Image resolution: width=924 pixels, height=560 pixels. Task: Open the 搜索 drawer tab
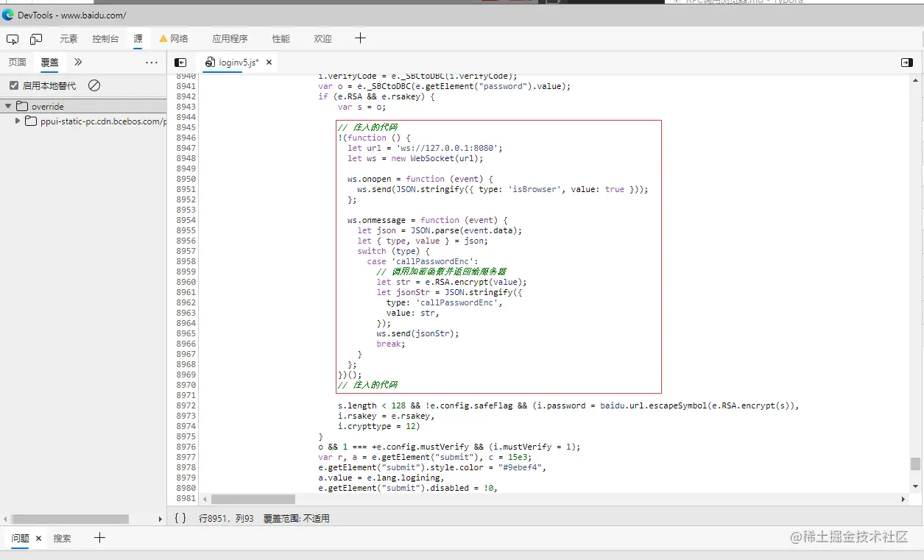pyautogui.click(x=62, y=538)
